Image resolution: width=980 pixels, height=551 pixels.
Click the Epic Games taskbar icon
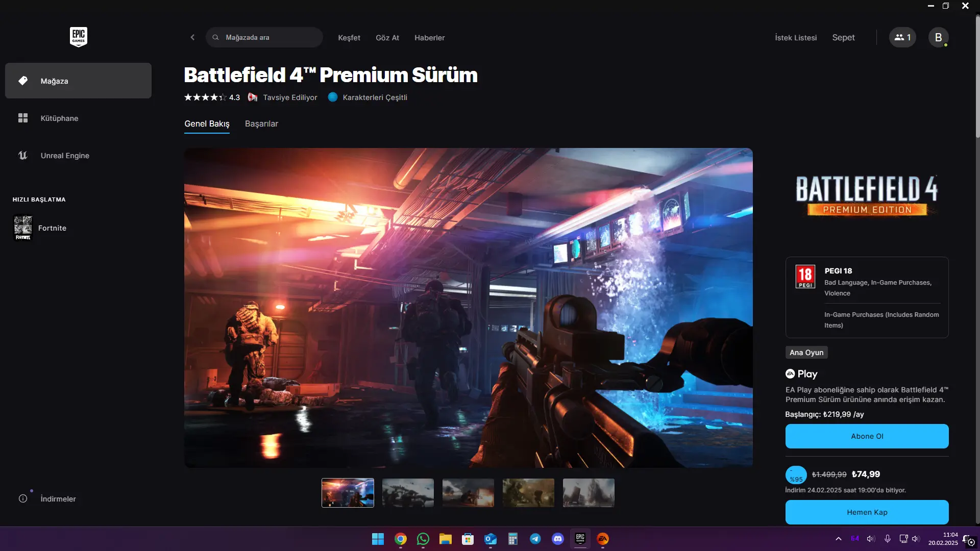point(580,539)
